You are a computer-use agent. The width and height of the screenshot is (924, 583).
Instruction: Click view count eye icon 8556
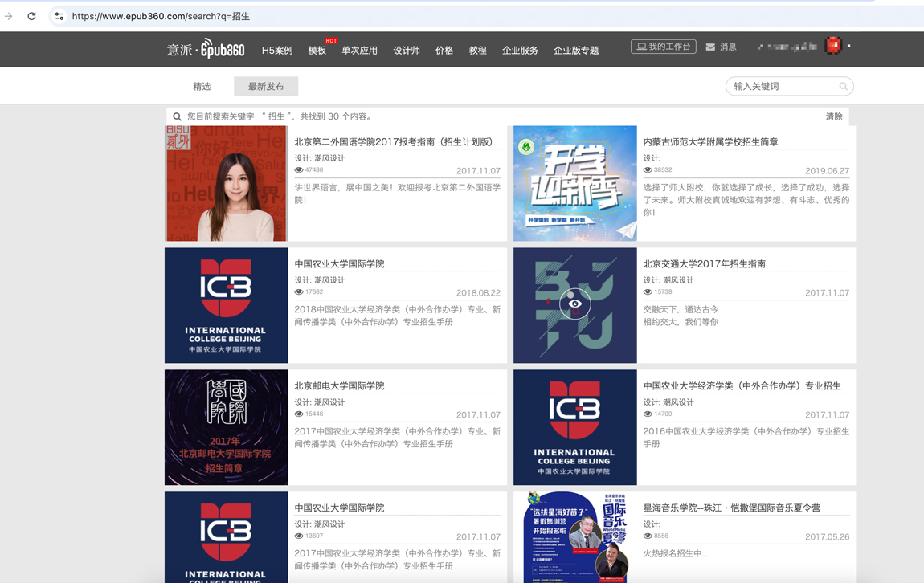tap(648, 536)
